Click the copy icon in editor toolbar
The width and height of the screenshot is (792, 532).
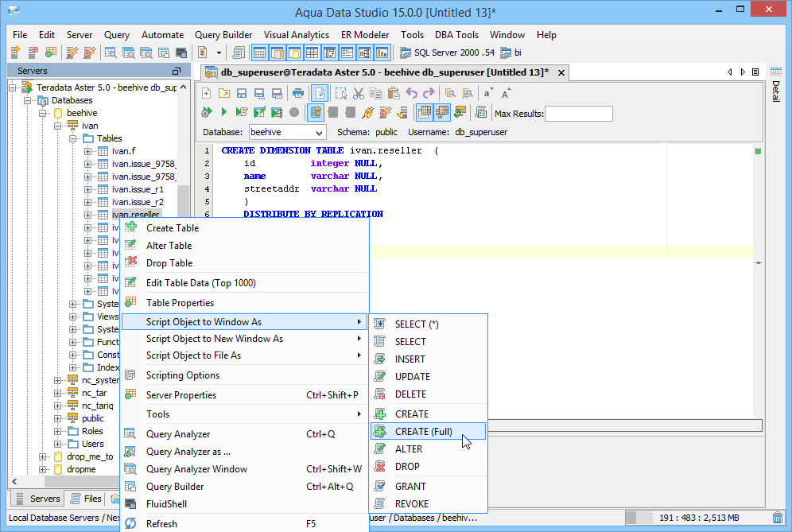click(376, 94)
